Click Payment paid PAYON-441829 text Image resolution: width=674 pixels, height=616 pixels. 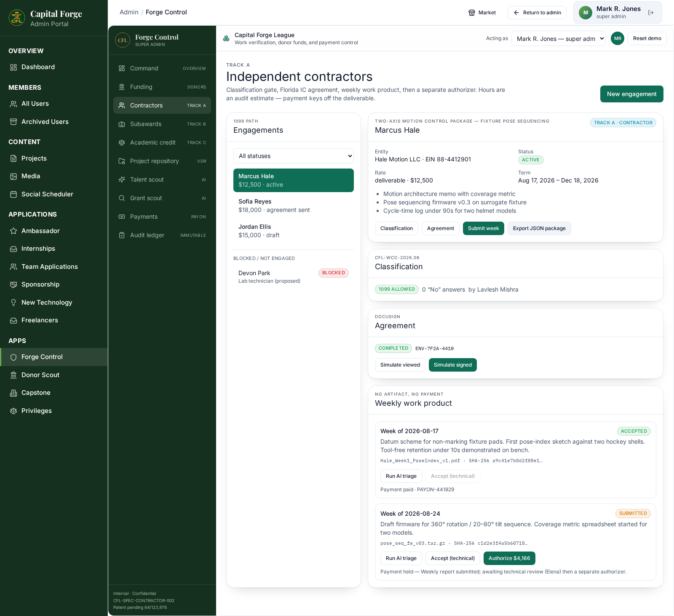pyautogui.click(x=417, y=490)
